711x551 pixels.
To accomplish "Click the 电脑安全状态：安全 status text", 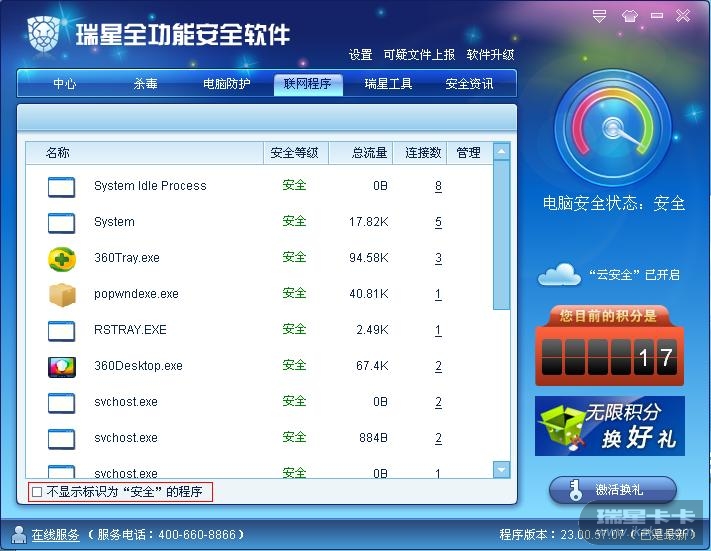I will (614, 203).
